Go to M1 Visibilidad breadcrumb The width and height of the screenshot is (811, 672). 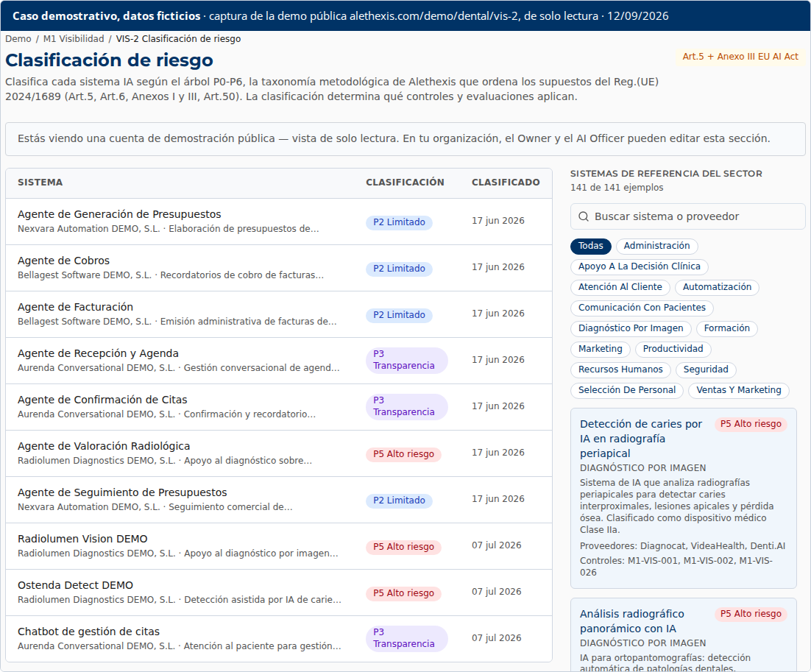pos(74,39)
